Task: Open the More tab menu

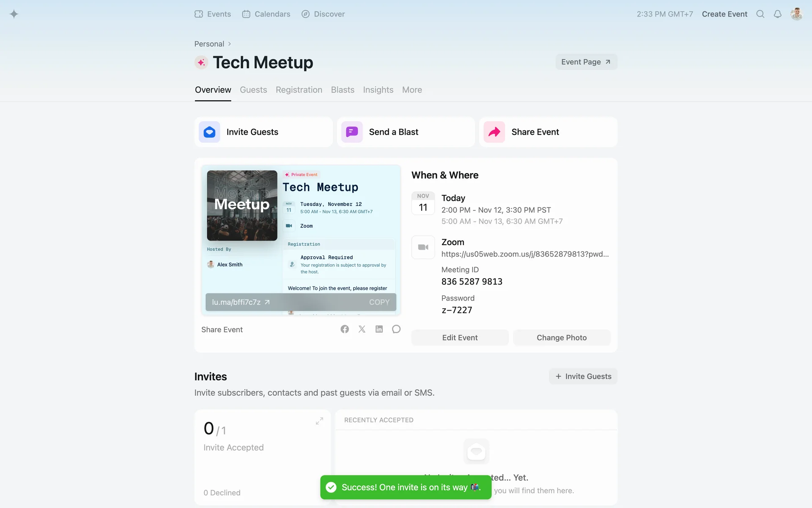Action: point(411,90)
